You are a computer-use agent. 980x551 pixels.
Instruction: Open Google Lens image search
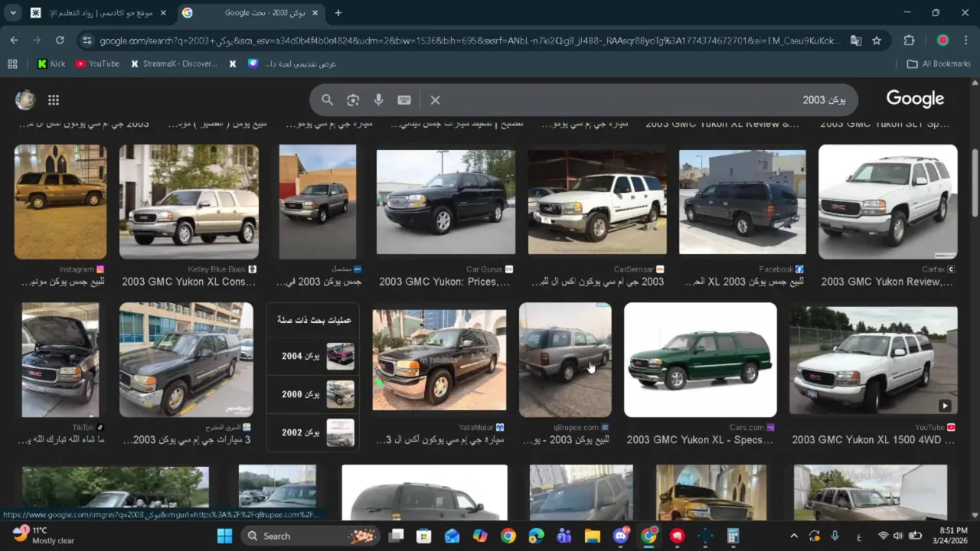coord(353,100)
